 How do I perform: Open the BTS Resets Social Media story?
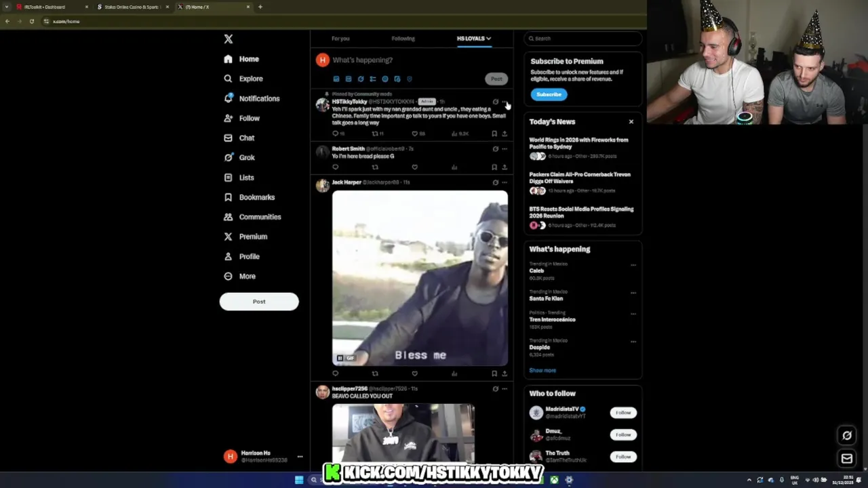click(x=582, y=218)
